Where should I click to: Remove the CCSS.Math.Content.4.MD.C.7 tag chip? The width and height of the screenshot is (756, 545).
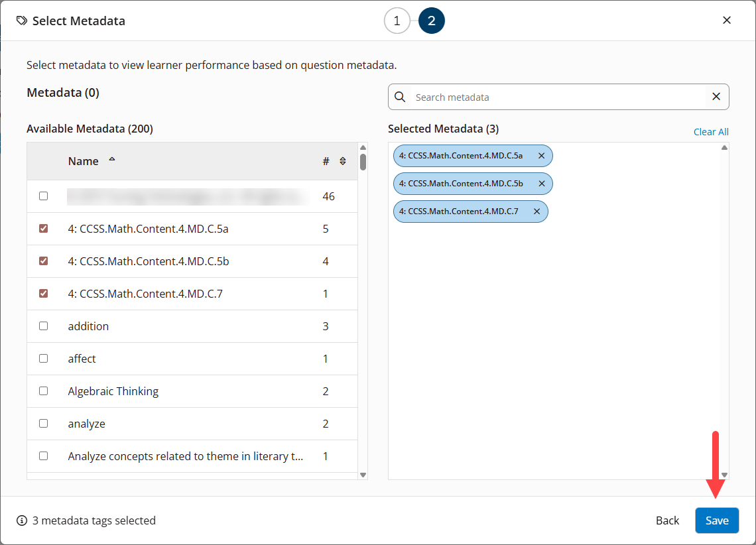tap(537, 212)
